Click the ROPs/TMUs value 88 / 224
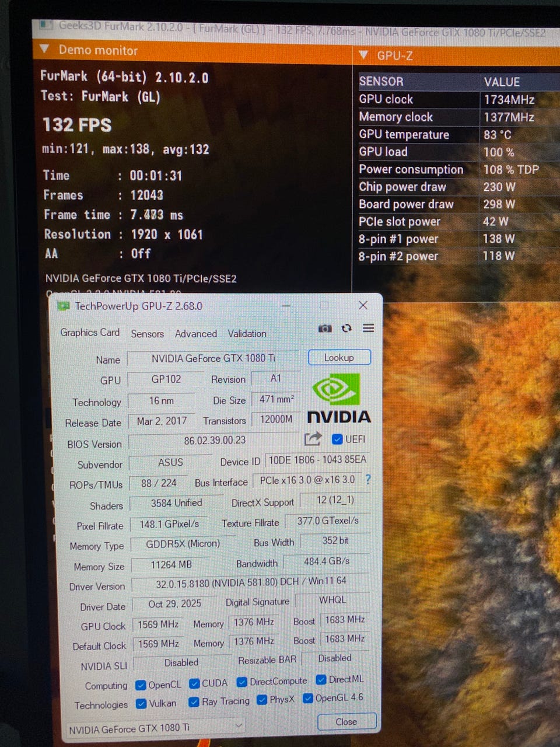Viewport: 560px width, 747px height. [159, 483]
